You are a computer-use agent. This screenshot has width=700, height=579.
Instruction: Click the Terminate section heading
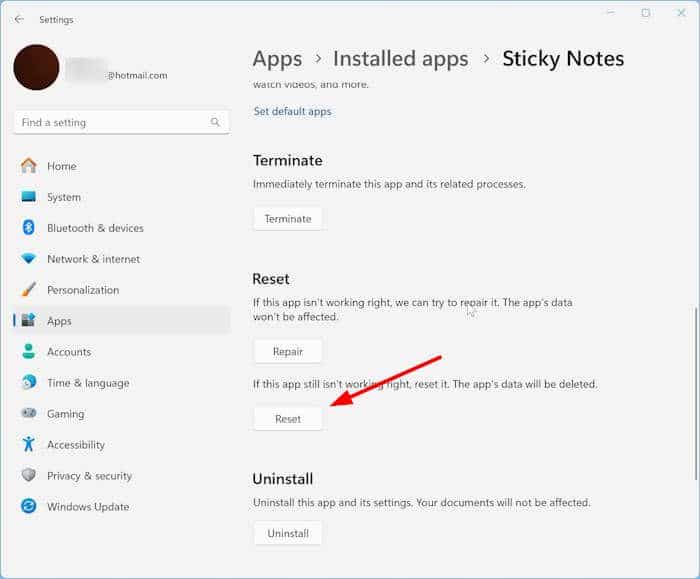(x=288, y=160)
